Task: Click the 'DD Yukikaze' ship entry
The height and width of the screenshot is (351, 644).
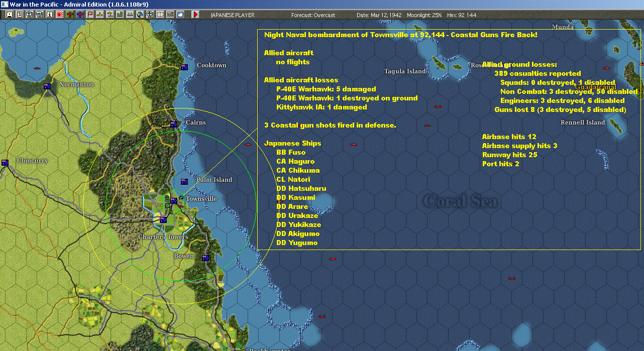Action: pos(299,225)
